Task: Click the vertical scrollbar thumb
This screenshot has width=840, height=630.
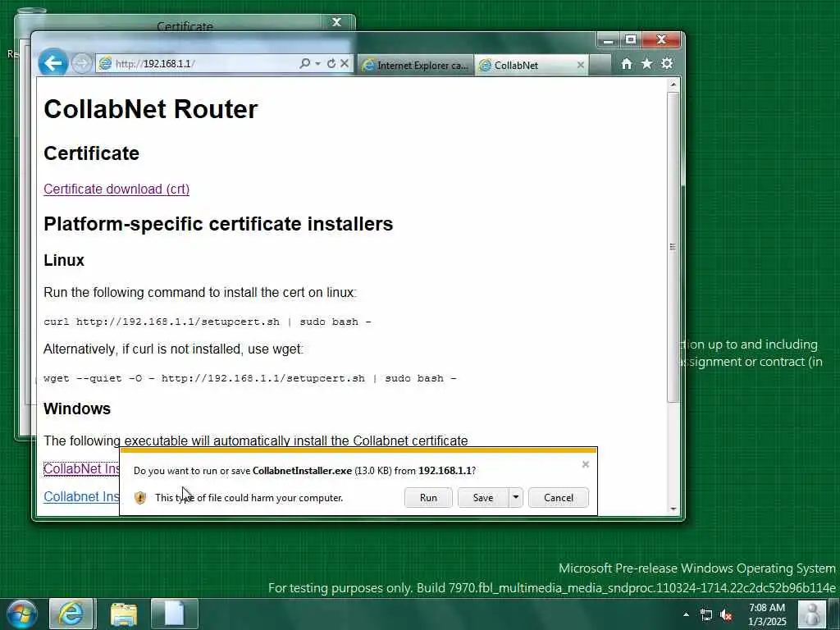Action: pos(673,247)
